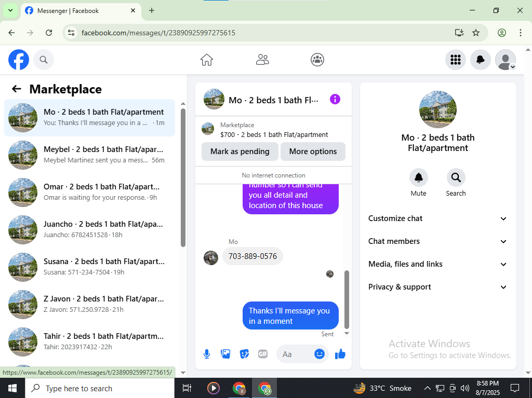Viewport: 532px width, 398px height.
Task: Open the Meybel conversation
Action: point(89,155)
